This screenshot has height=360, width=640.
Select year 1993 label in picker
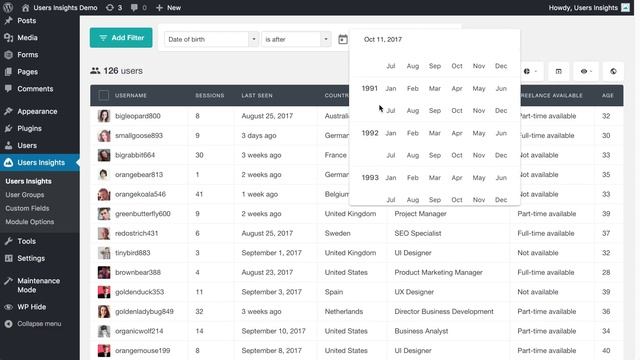coord(370,178)
